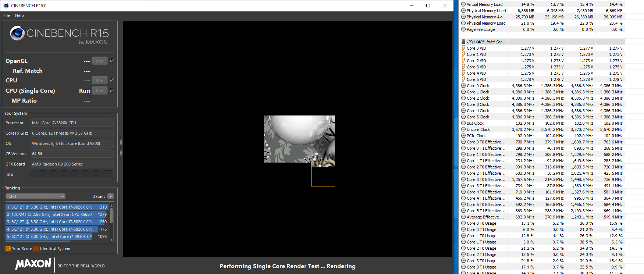Click the ranking list scroll down arrow
Image resolution: width=644 pixels, height=274 pixels.
click(111, 240)
